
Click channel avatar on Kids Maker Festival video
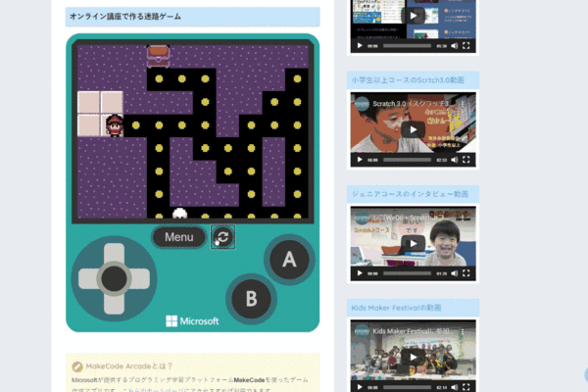pos(362,331)
